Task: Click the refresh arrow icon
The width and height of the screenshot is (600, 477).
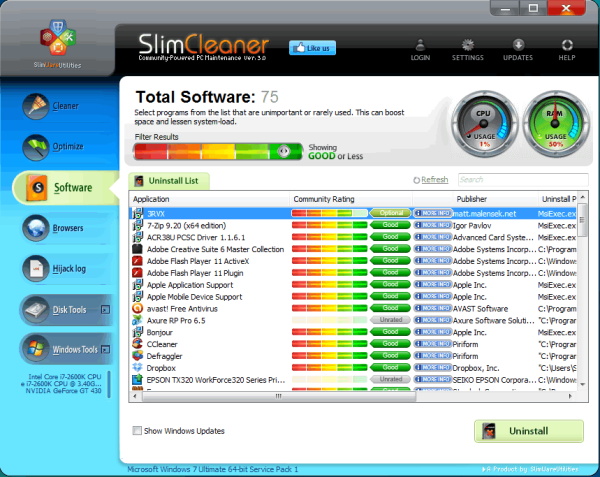Action: coord(416,180)
